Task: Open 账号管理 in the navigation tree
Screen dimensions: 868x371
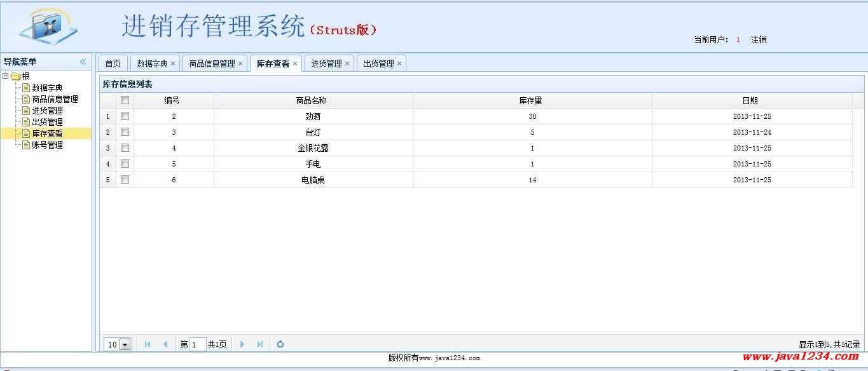Action: click(x=48, y=145)
